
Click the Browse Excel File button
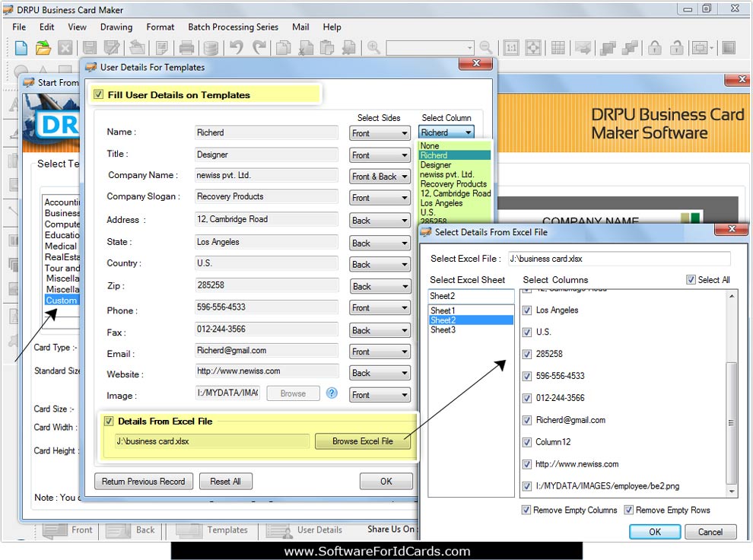tap(363, 441)
